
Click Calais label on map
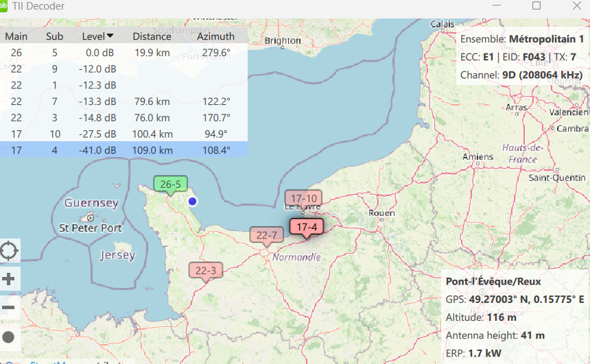[442, 24]
